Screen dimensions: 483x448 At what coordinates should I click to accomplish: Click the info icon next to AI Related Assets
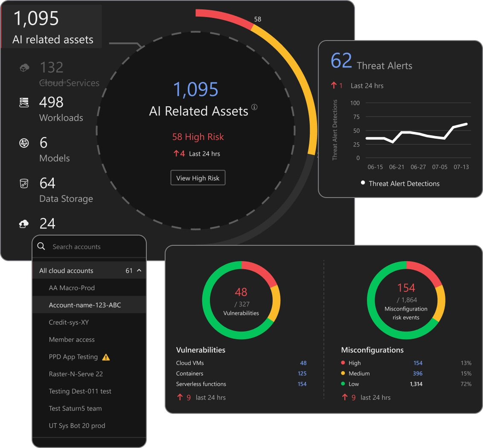click(254, 107)
